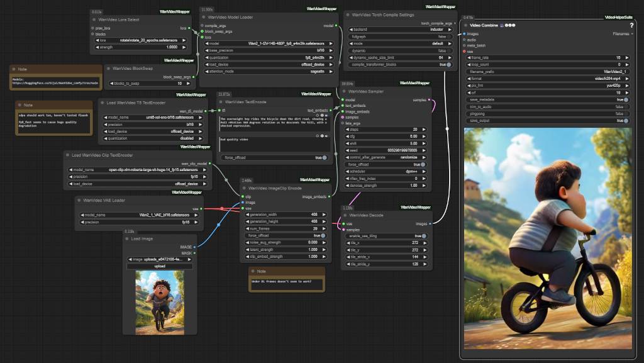Collapse the Load Image node title dot
Viewport: 644px width, 363px height.
pyautogui.click(x=127, y=238)
